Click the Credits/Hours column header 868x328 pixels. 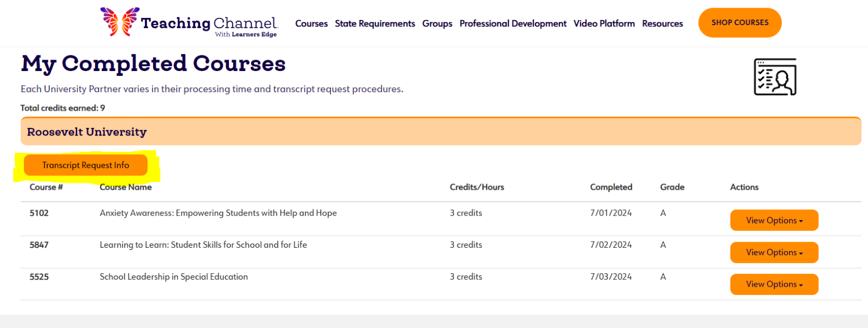[x=477, y=187]
